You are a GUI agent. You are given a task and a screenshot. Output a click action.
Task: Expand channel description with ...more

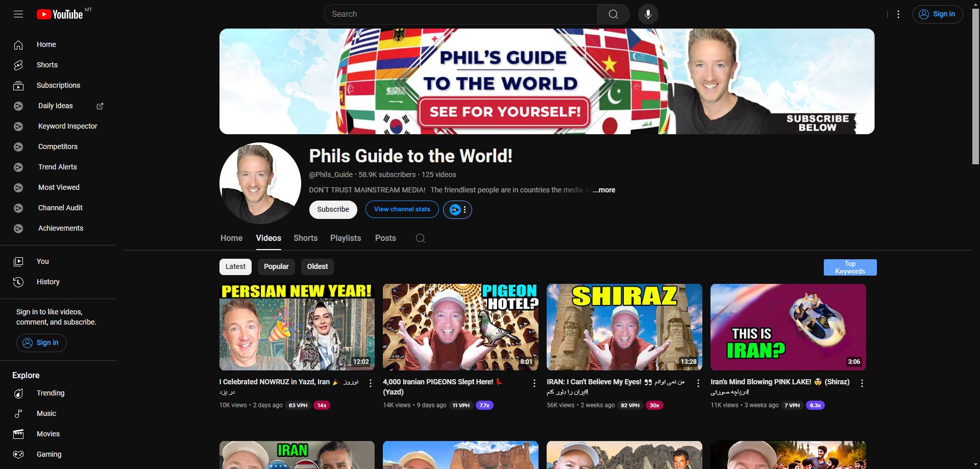click(x=604, y=190)
